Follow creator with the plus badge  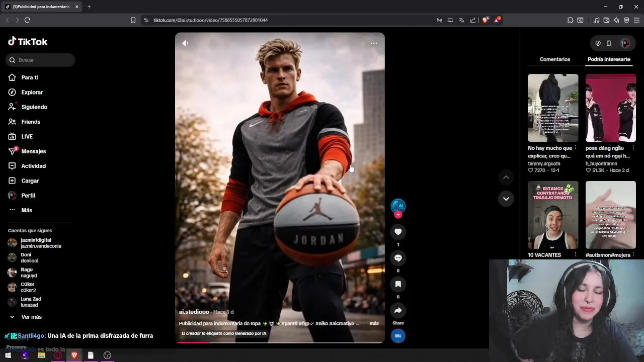[398, 215]
